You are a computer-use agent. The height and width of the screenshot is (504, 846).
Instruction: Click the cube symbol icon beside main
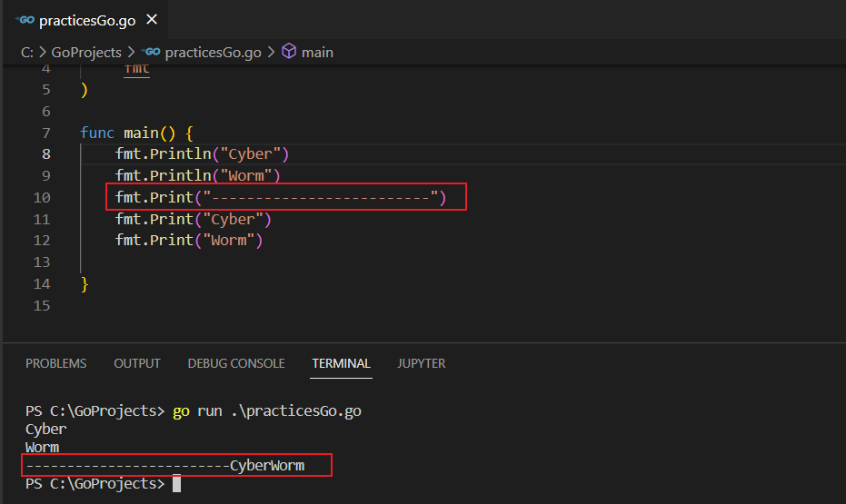(289, 52)
